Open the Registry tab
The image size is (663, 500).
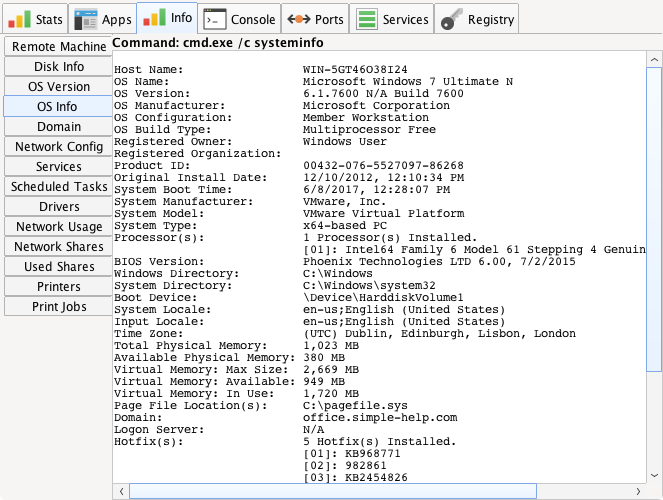click(x=477, y=19)
